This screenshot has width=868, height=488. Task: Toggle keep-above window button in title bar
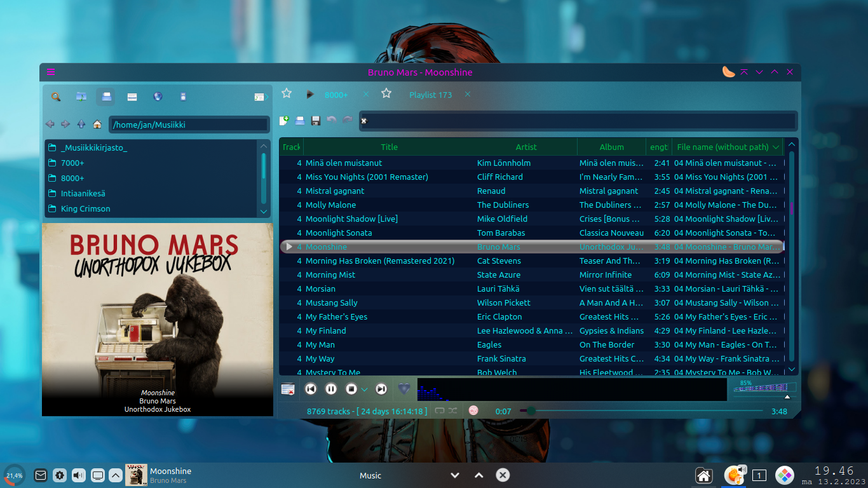tap(744, 72)
